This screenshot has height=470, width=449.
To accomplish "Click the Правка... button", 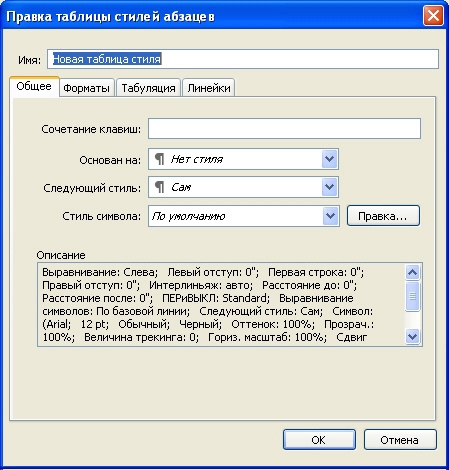I will (383, 216).
